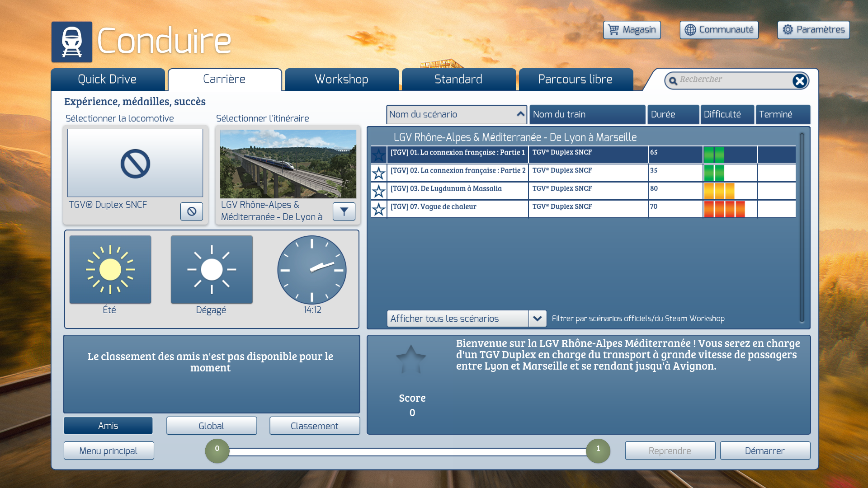Screen dimensions: 868x488
Task: Sort by Difficulté column
Action: coord(727,114)
